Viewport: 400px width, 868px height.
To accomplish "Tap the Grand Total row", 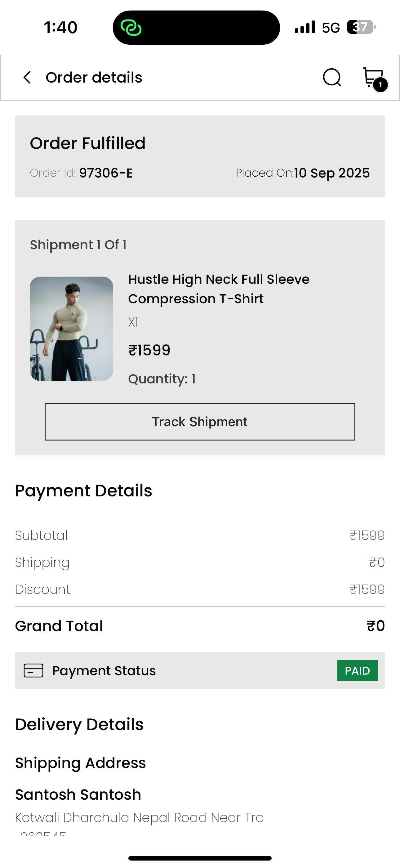I will tap(200, 626).
